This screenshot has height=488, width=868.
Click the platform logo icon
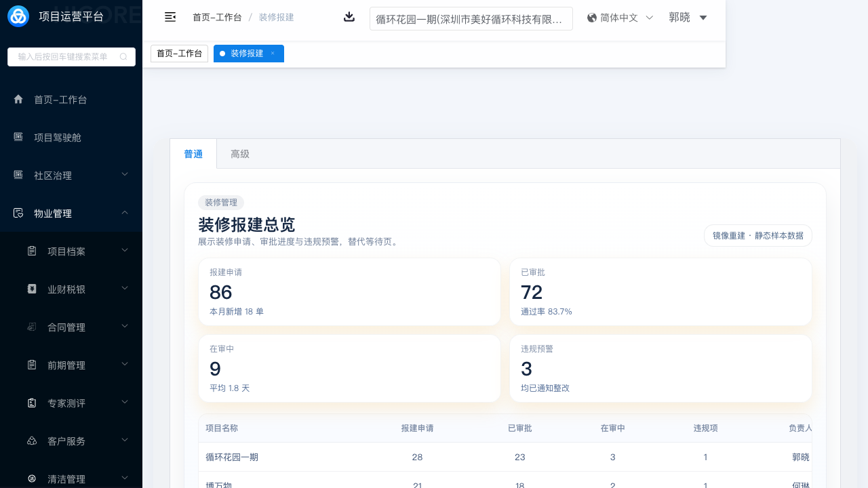(x=18, y=16)
